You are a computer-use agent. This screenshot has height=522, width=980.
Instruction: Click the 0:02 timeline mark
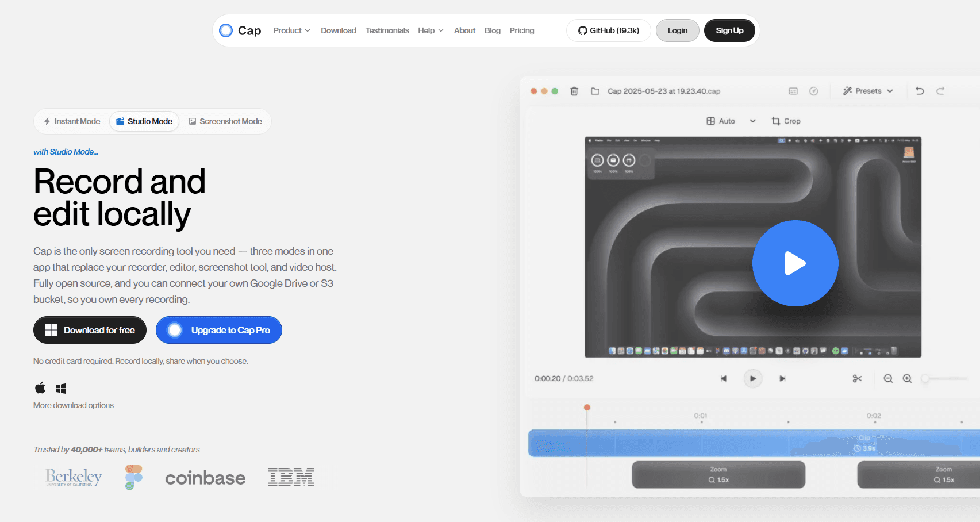[x=874, y=416]
